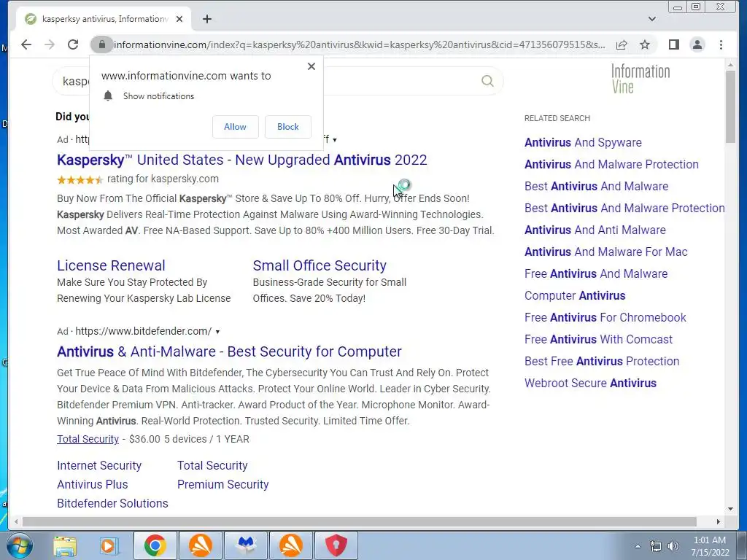Open the Bitdefender Solutions sitelink
The image size is (747, 560).
coord(112,503)
